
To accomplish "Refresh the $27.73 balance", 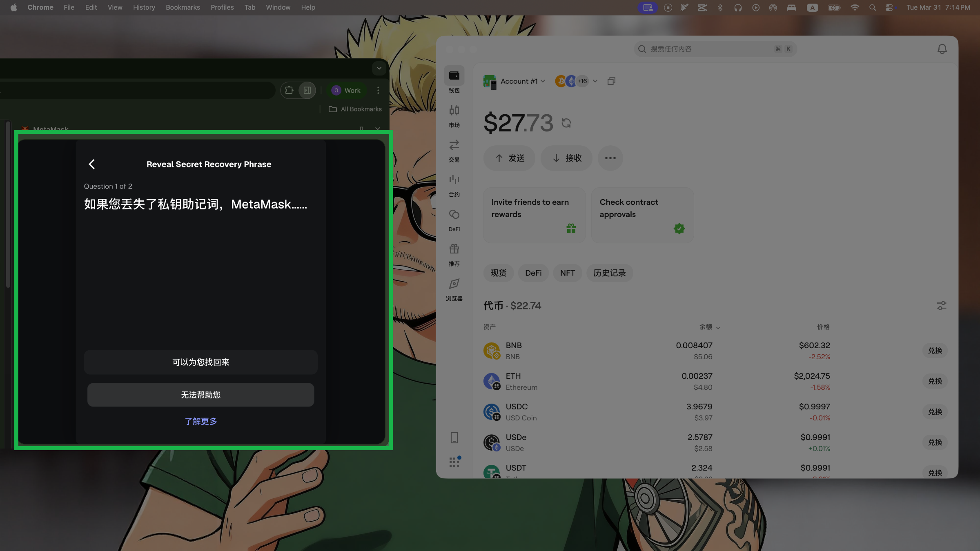I will pyautogui.click(x=566, y=123).
